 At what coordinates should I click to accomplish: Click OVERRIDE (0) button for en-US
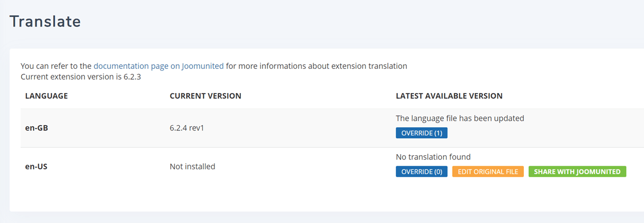[421, 171]
